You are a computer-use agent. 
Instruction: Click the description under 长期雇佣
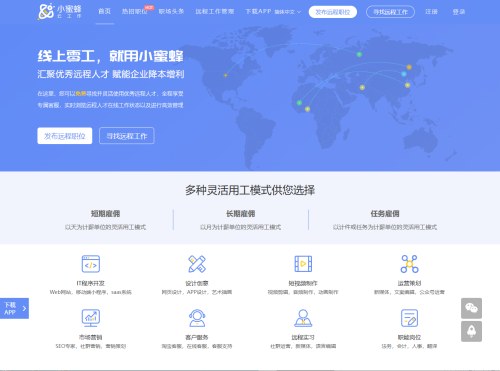coord(241,227)
